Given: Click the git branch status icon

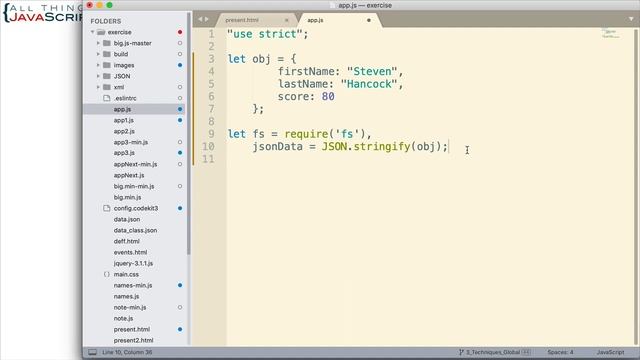Looking at the screenshot, I should coord(461,352).
